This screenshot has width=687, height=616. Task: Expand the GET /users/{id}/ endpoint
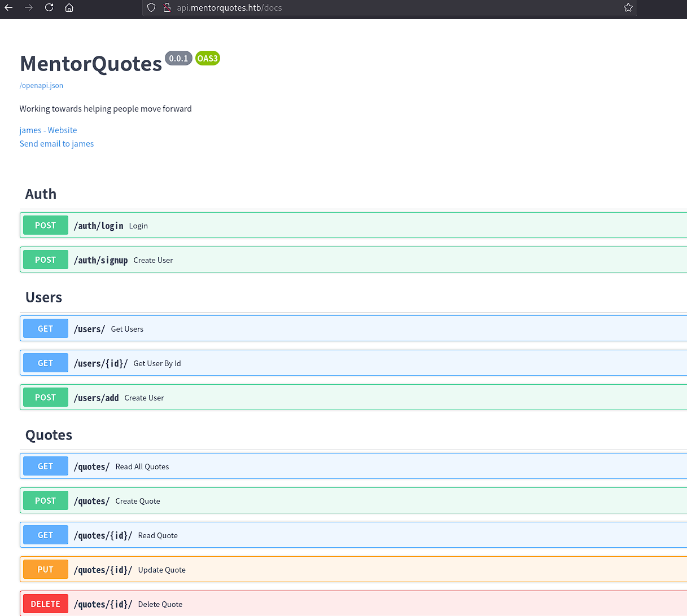[x=353, y=363]
